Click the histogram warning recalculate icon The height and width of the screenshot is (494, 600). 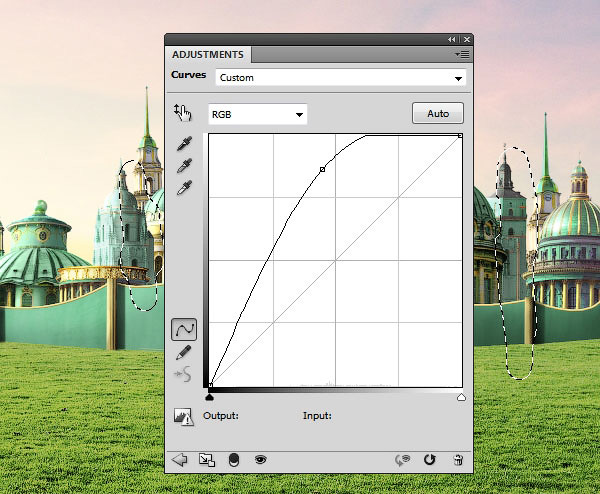(x=184, y=416)
